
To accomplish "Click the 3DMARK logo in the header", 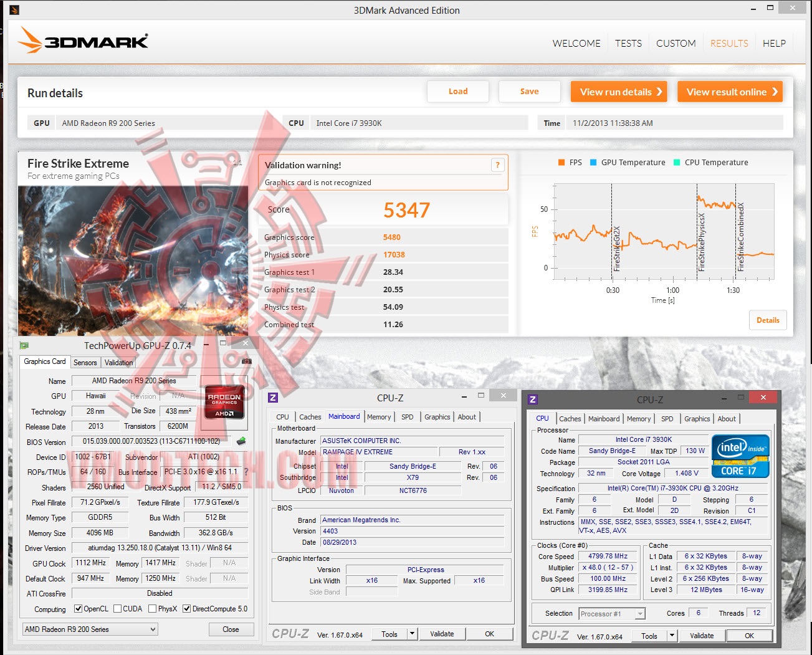I will click(x=83, y=41).
